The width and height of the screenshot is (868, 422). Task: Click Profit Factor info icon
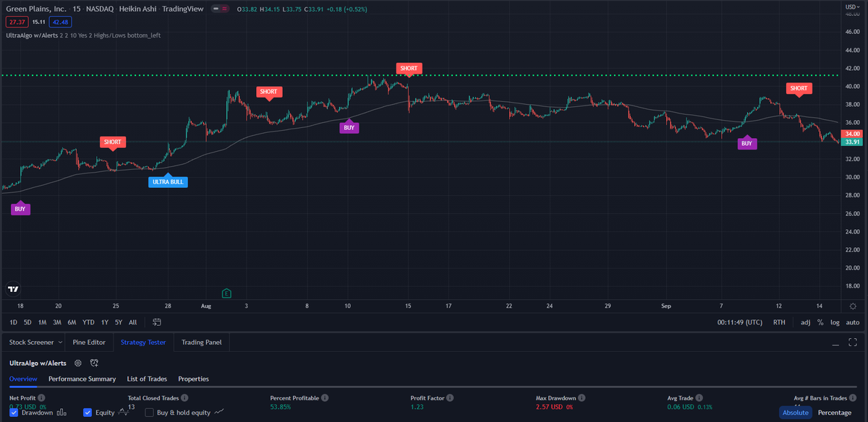point(451,397)
